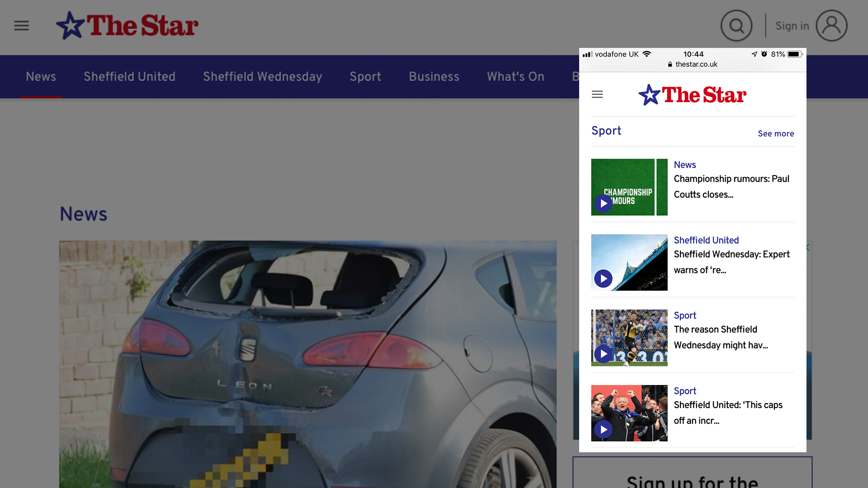Click the Sign in link

[x=792, y=26]
